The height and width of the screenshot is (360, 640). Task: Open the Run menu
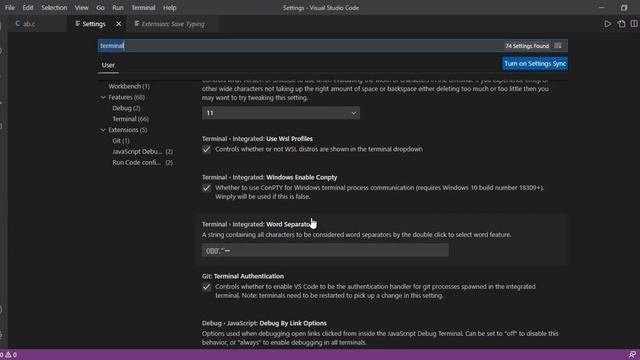[x=118, y=8]
